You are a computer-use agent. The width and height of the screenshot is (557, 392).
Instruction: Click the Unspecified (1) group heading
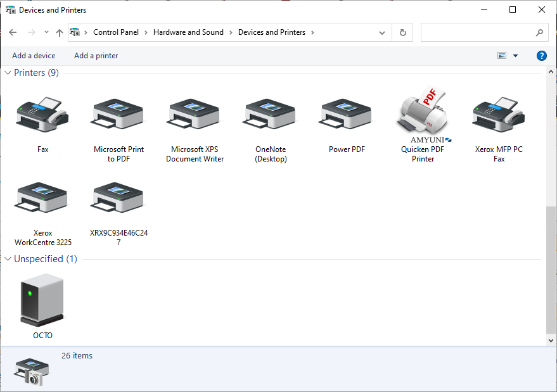pyautogui.click(x=46, y=259)
